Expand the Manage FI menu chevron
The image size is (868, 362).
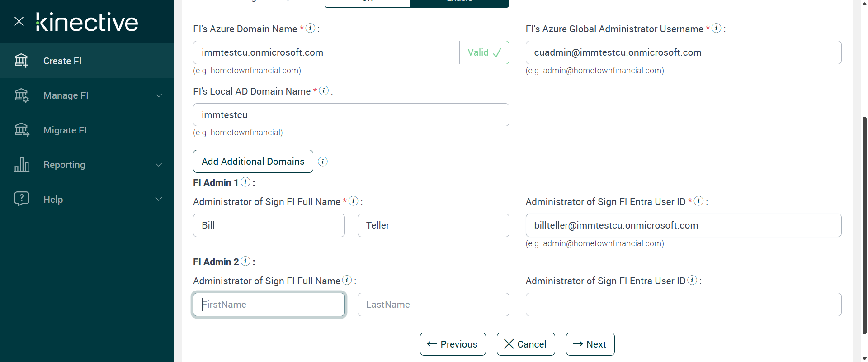159,95
